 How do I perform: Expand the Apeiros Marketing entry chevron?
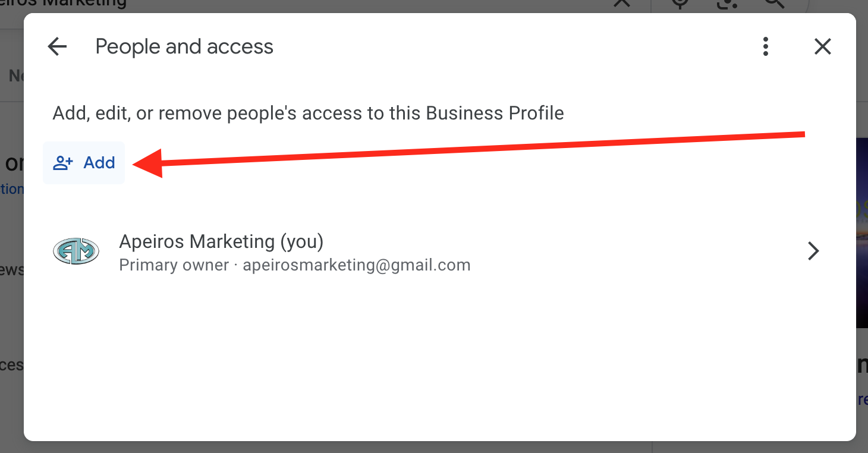point(813,251)
